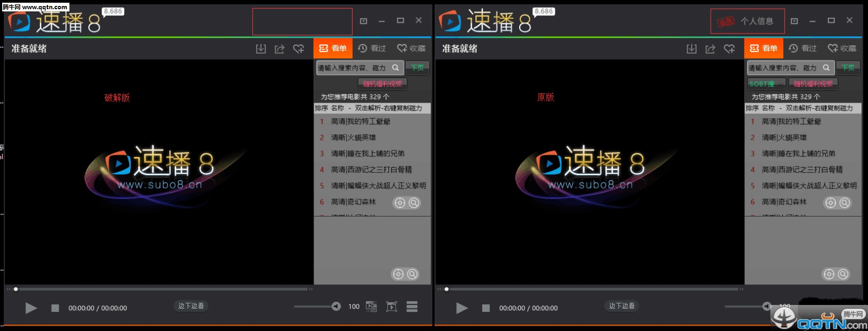Click the bottom magnifier icon in right sidebar
This screenshot has height=331, width=868.
843,274
